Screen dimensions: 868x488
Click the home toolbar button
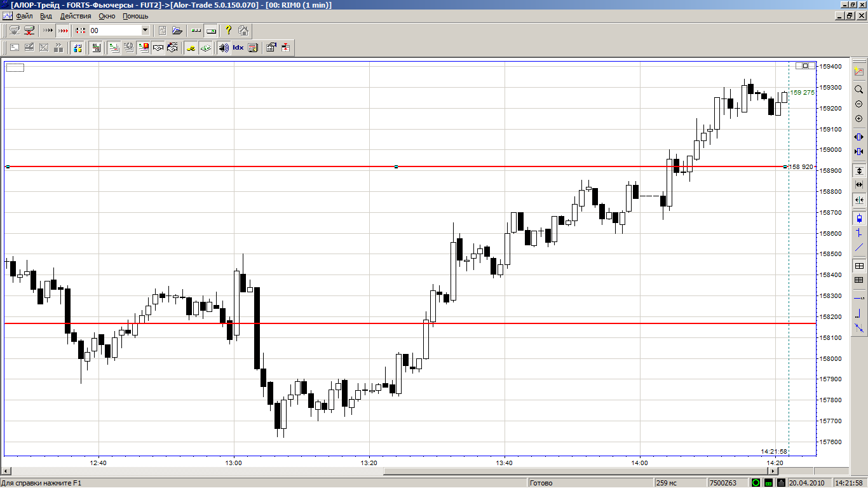pyautogui.click(x=243, y=30)
